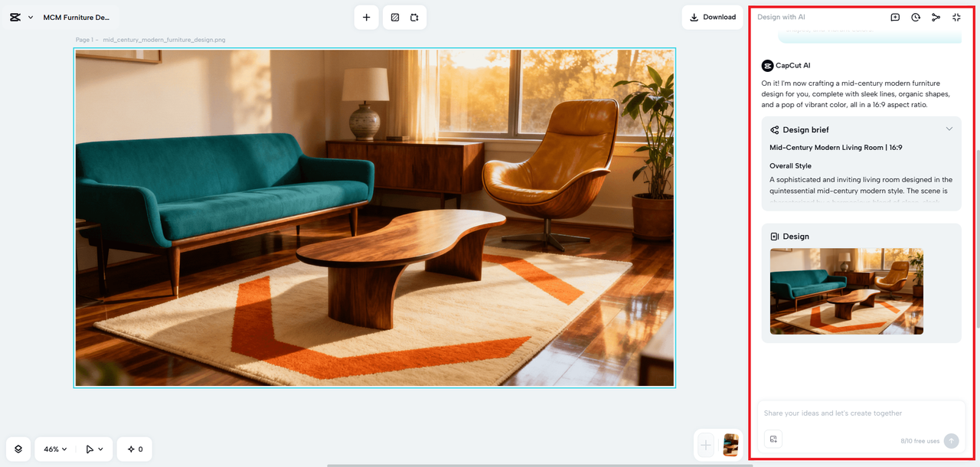Click the Overall Style heading
980x467 pixels.
[x=790, y=166]
